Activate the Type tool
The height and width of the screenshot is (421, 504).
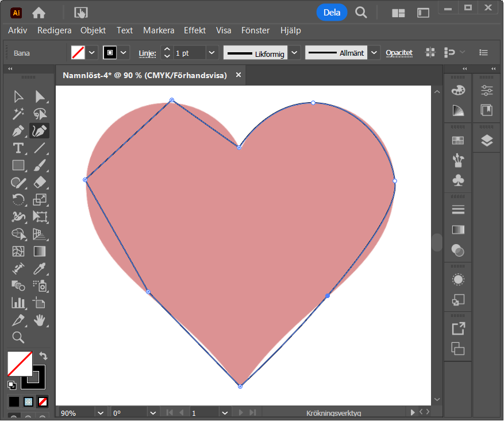point(18,148)
